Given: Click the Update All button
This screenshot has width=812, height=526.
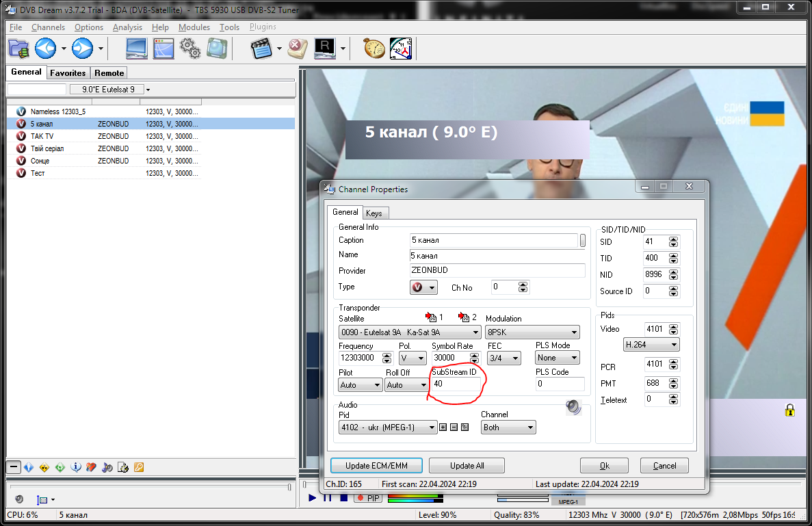Looking at the screenshot, I should [x=467, y=465].
